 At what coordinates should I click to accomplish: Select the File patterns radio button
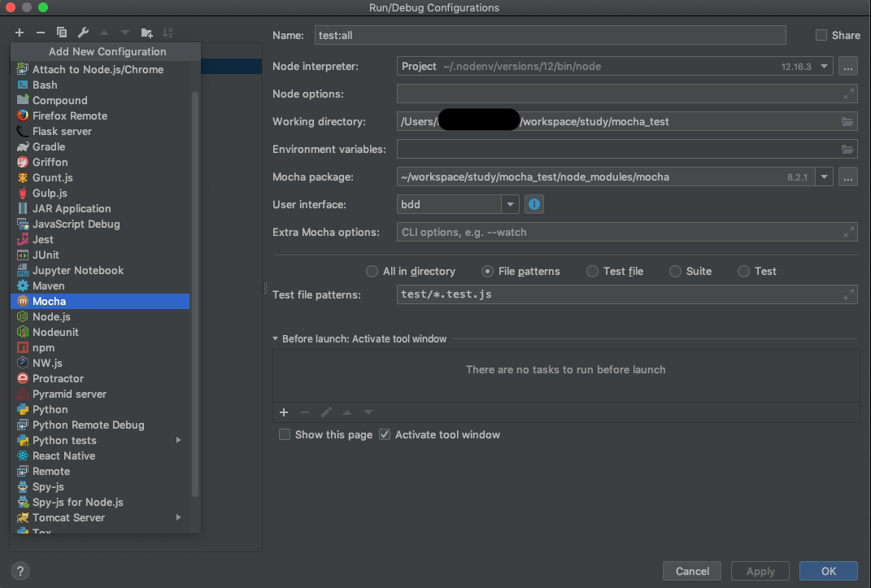[x=487, y=272]
